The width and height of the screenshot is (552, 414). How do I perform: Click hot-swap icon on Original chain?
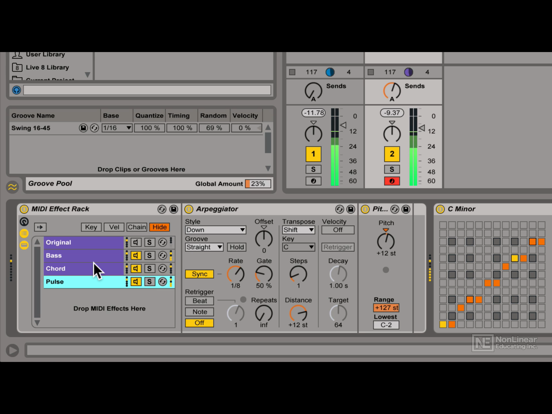pyautogui.click(x=162, y=242)
